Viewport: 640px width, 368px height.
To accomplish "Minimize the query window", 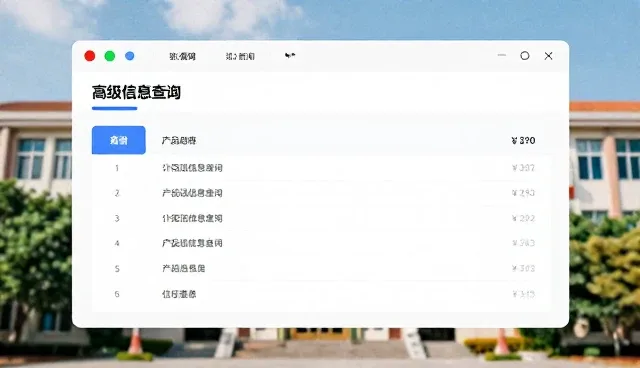I will tap(502, 55).
